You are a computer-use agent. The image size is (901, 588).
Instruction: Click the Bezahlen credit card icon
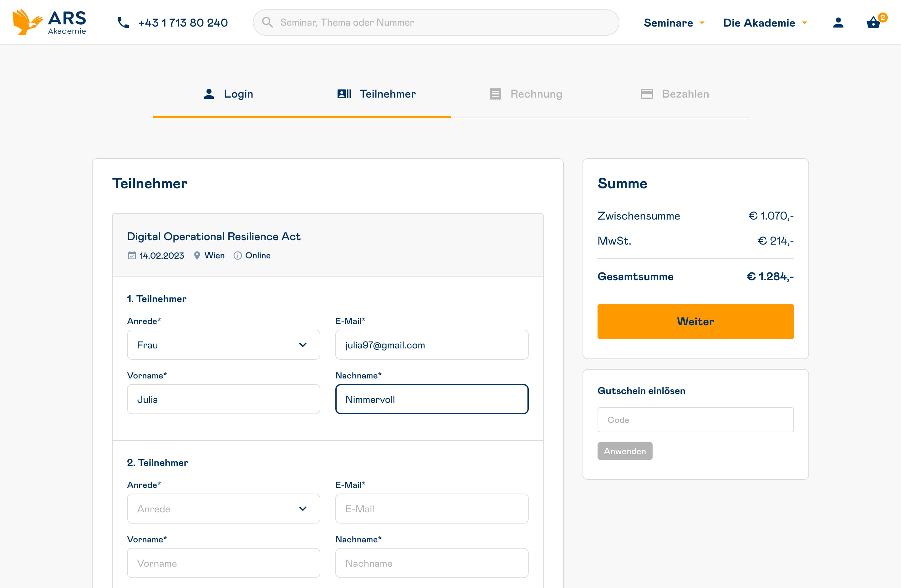click(647, 94)
